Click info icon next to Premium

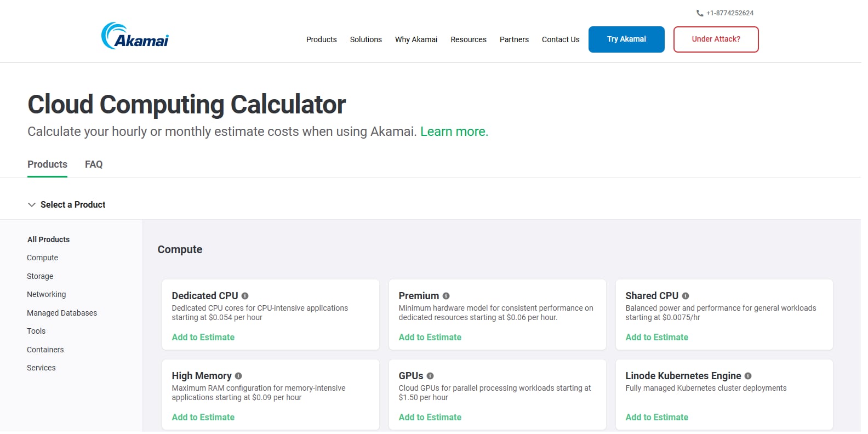(446, 296)
